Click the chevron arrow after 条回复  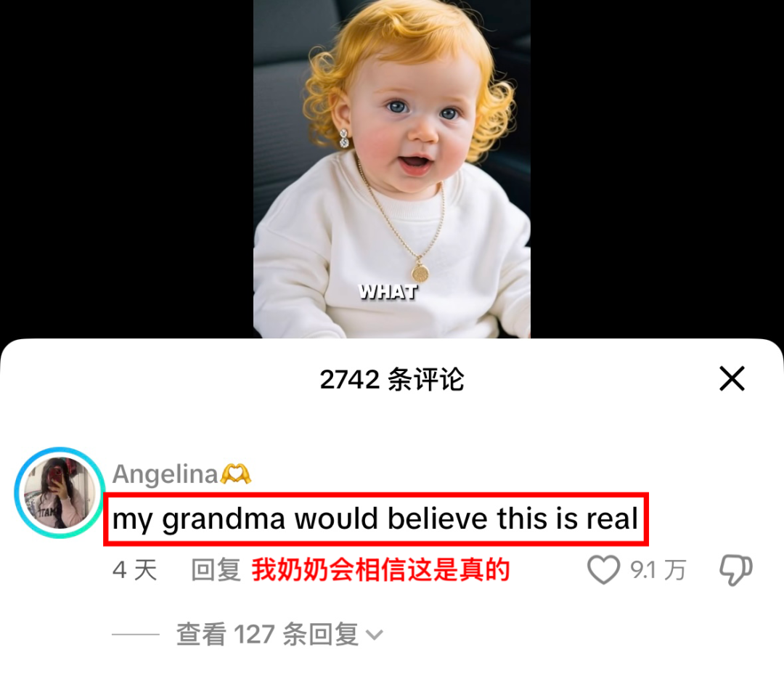point(375,635)
